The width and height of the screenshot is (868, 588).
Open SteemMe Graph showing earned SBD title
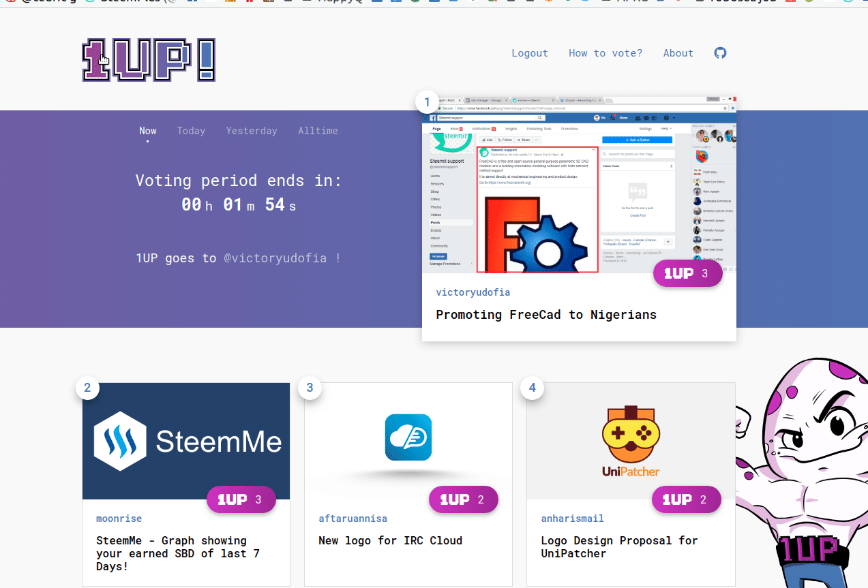pyautogui.click(x=178, y=553)
